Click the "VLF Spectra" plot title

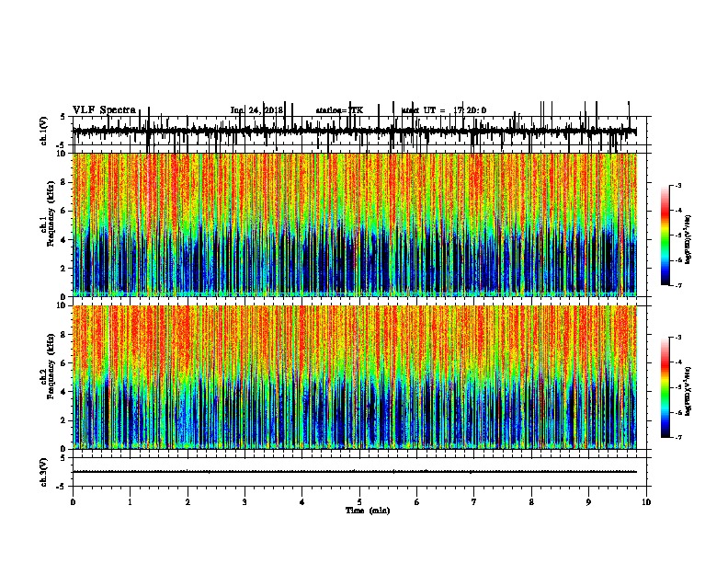pyautogui.click(x=104, y=110)
